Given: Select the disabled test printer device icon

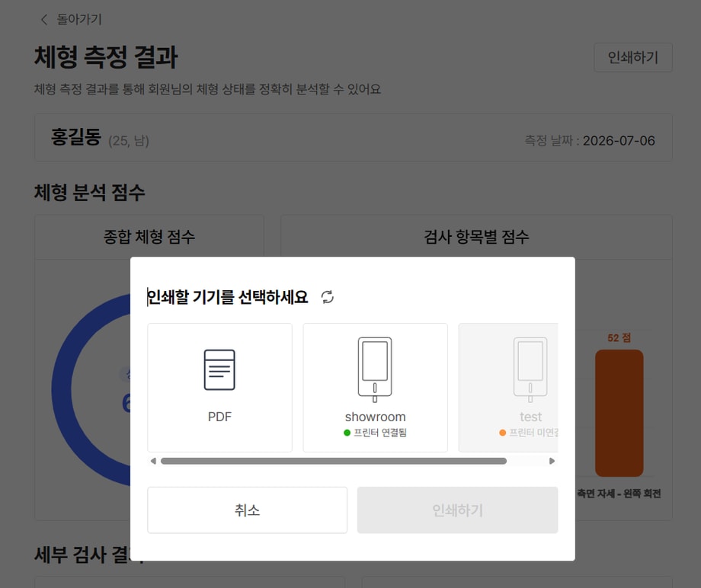Looking at the screenshot, I should 530,369.
